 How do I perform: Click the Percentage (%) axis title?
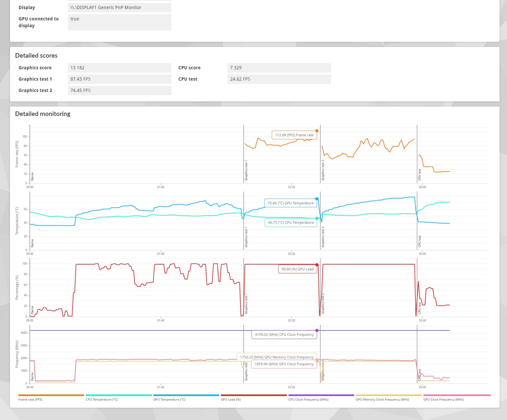[x=17, y=288]
